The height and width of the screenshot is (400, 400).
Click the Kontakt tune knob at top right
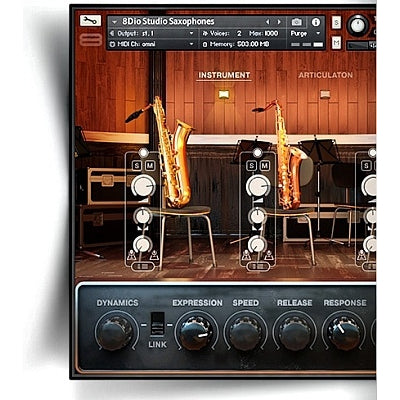click(358, 26)
